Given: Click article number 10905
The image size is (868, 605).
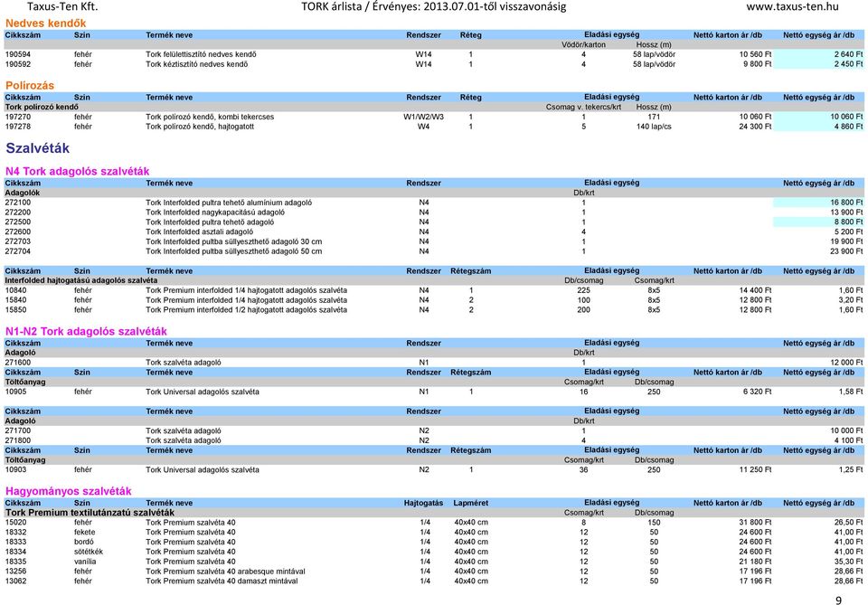Looking at the screenshot, I should coord(15,392).
